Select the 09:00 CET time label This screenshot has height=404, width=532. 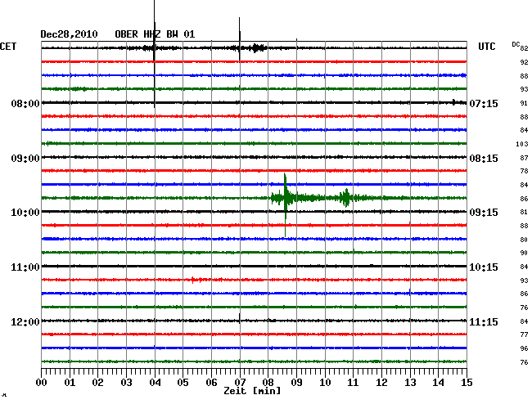pos(25,159)
